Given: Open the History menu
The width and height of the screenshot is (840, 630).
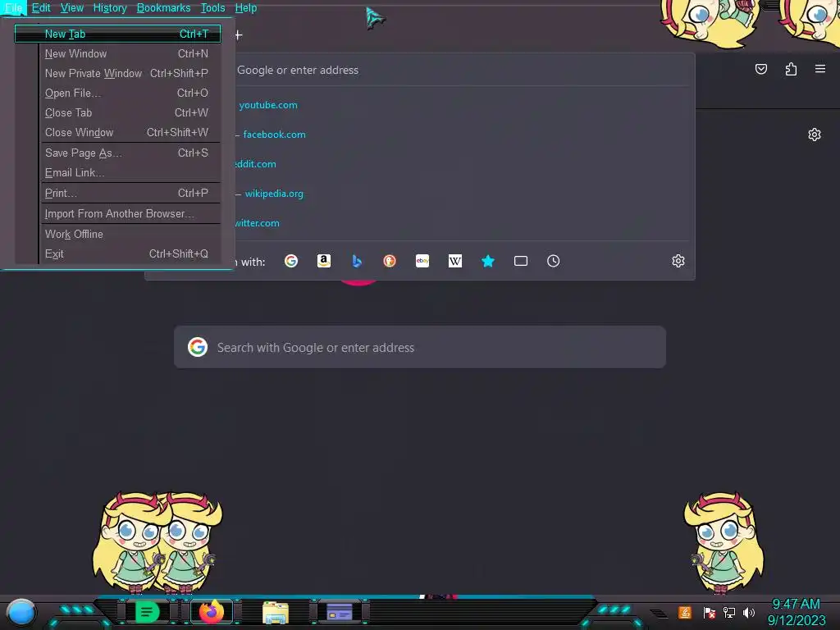Looking at the screenshot, I should (x=110, y=8).
